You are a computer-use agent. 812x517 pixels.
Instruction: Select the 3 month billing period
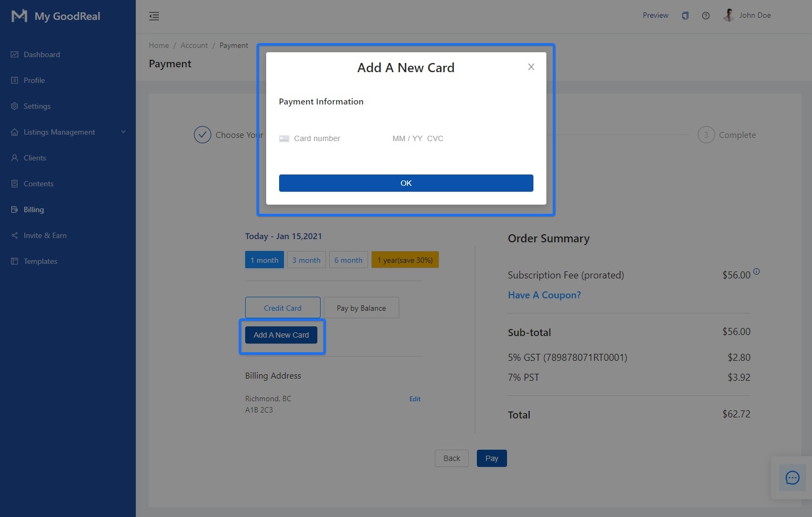click(306, 260)
